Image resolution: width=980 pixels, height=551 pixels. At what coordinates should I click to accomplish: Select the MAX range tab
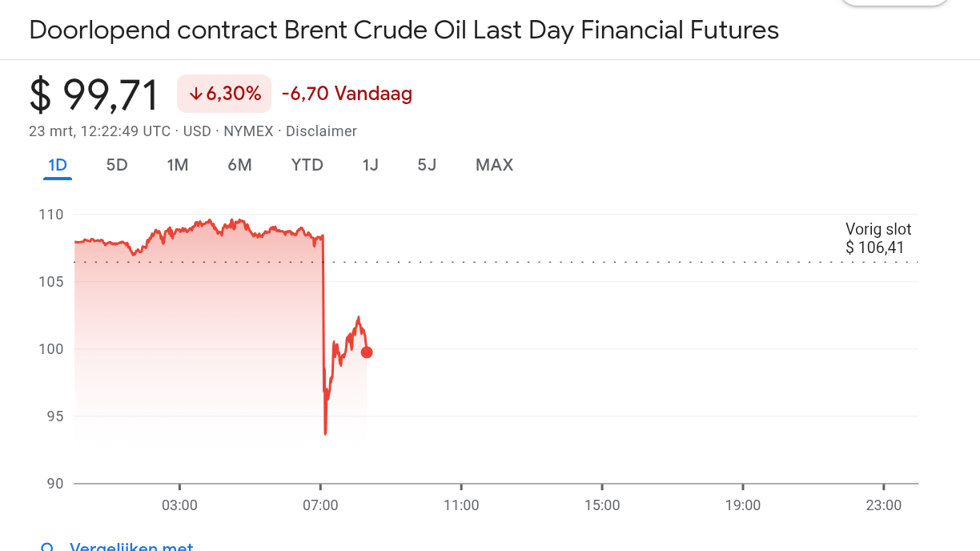click(x=494, y=165)
